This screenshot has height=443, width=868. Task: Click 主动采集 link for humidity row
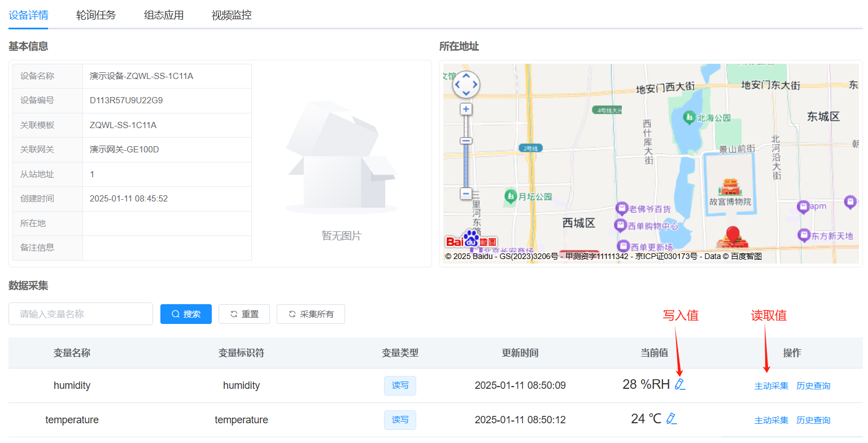click(x=771, y=386)
